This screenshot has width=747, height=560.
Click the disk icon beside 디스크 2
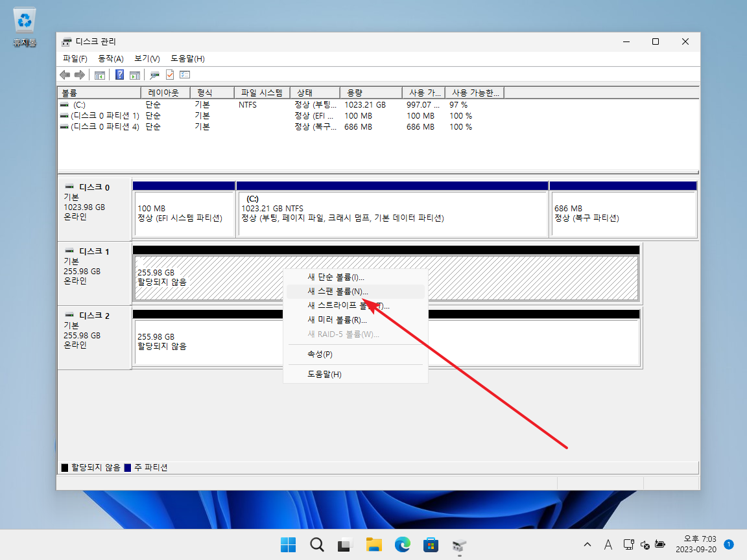(69, 315)
